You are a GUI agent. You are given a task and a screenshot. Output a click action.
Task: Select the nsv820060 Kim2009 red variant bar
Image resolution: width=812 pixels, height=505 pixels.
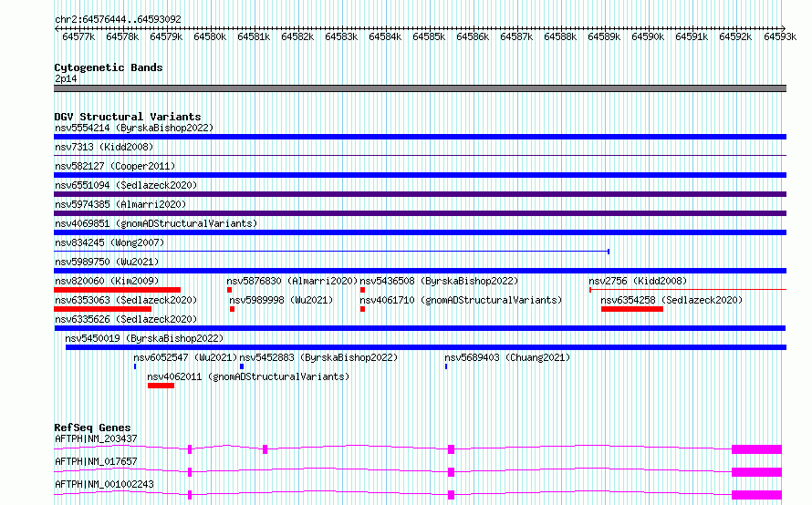pos(118,290)
